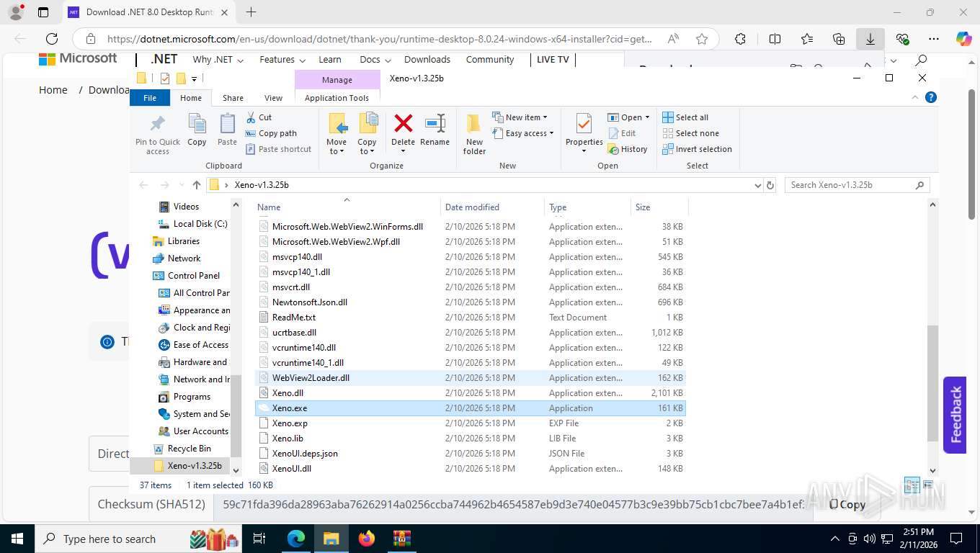Open Edge Extensions puzzle icon
The height and width of the screenshot is (553, 980).
[x=740, y=39]
